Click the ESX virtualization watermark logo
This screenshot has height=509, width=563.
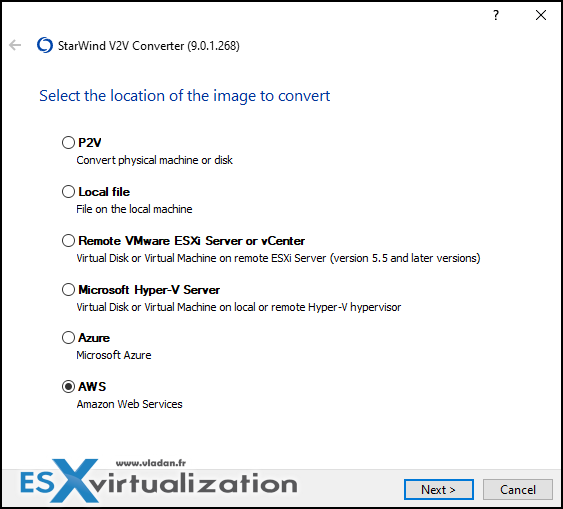point(158,481)
